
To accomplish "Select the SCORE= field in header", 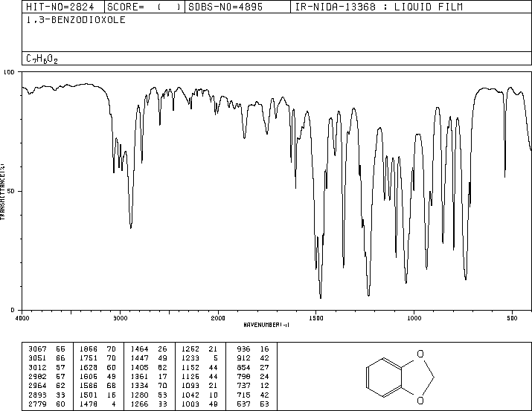I will [144, 7].
